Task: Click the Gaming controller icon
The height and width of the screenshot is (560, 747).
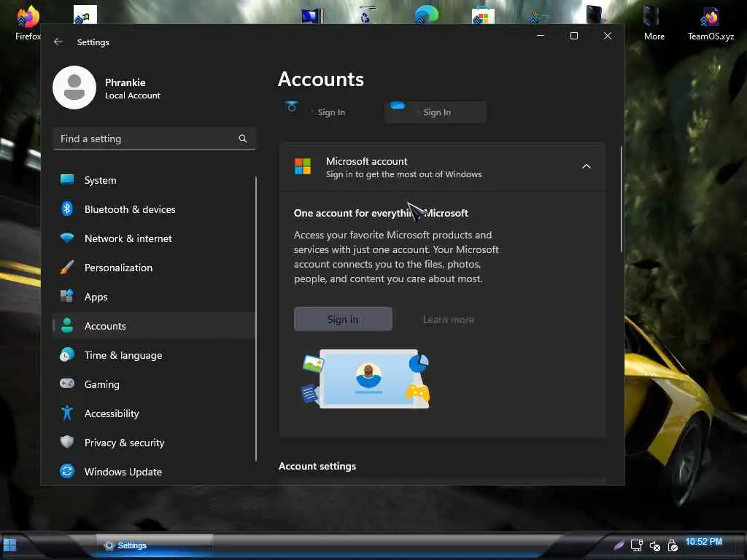Action: click(67, 384)
